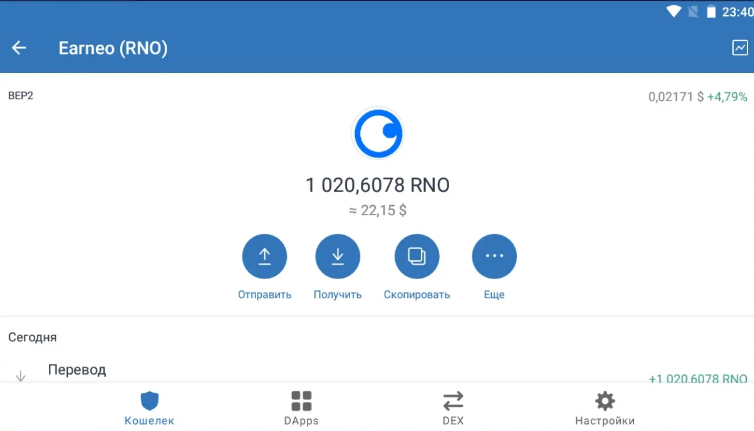The image size is (754, 431).
Task: Tap the Earneo (RNO) page title
Action: tap(113, 48)
